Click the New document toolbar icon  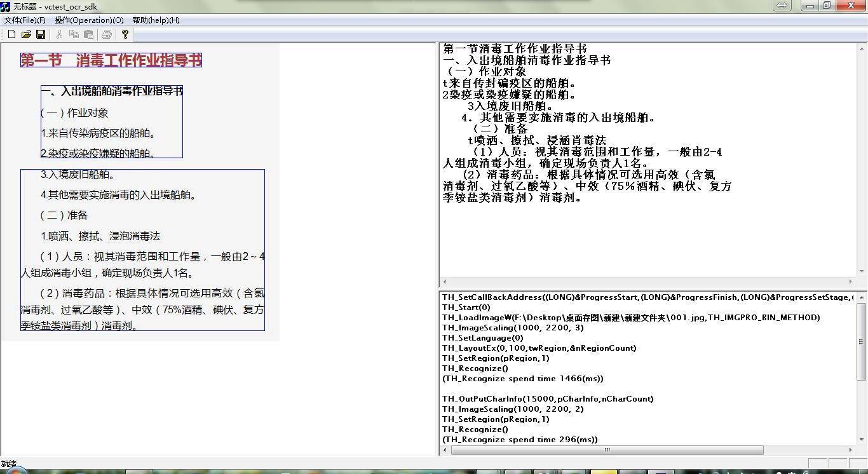[11, 34]
